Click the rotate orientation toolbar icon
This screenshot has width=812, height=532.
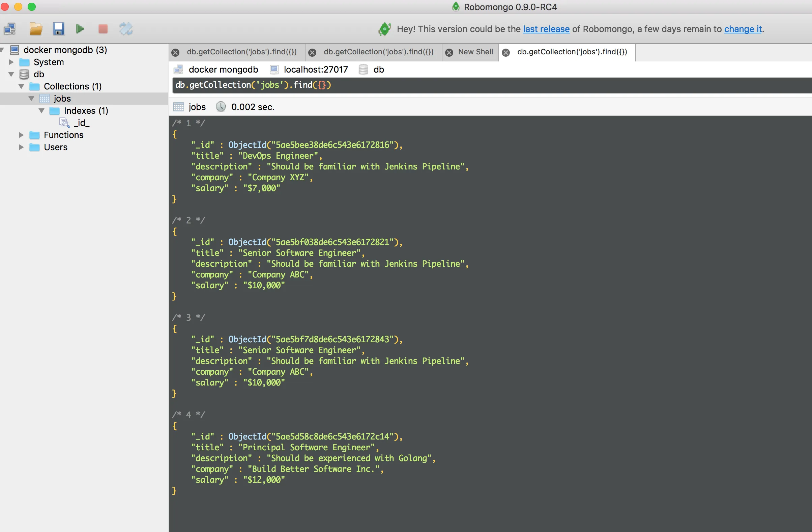(x=126, y=29)
